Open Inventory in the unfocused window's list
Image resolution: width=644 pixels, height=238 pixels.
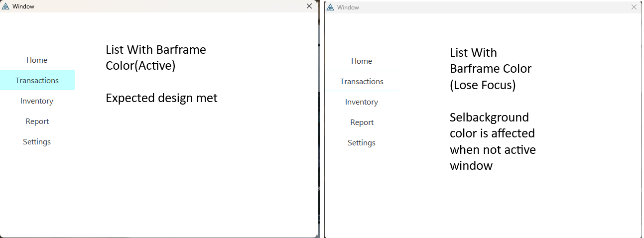pos(362,102)
